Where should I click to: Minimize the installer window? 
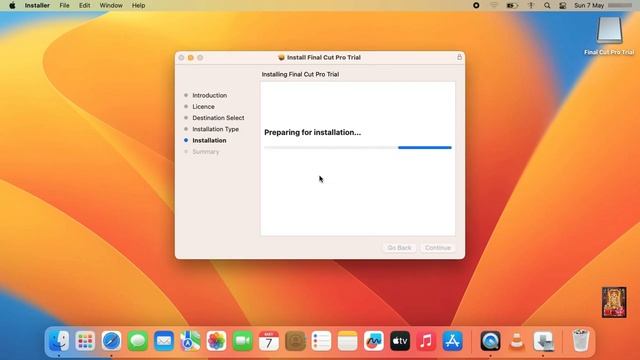coord(191,58)
